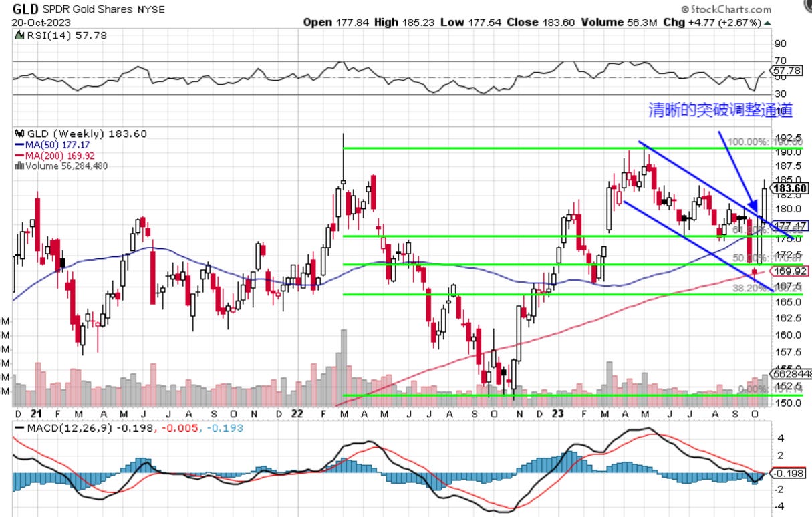Click the RSI axis label 90
Screen dimensions: 812x517
tap(779, 44)
